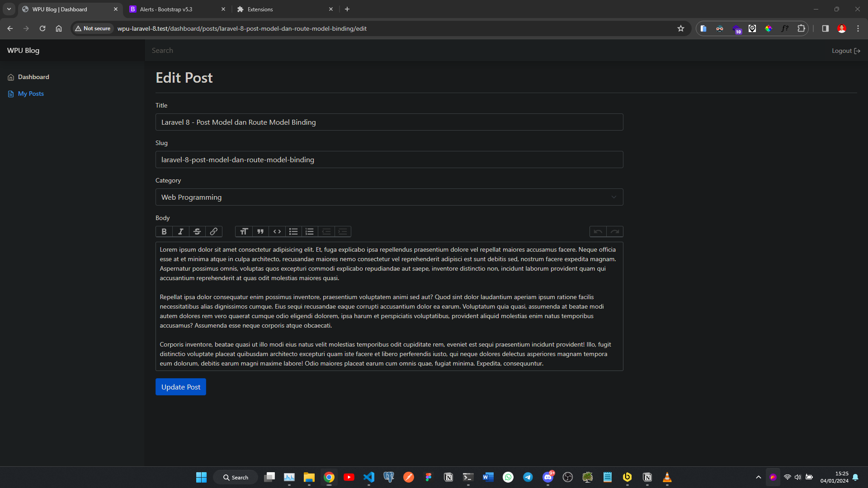Click the redo icon in the editor

coord(614,231)
